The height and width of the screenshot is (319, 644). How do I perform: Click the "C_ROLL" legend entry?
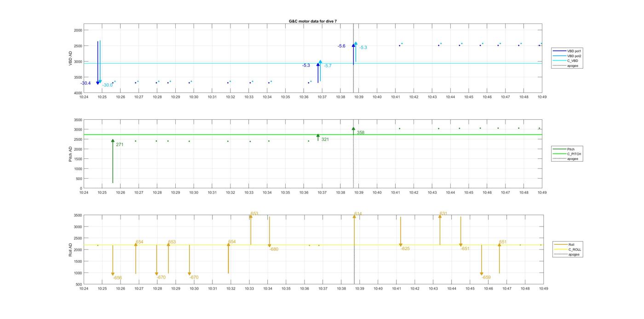click(x=568, y=249)
